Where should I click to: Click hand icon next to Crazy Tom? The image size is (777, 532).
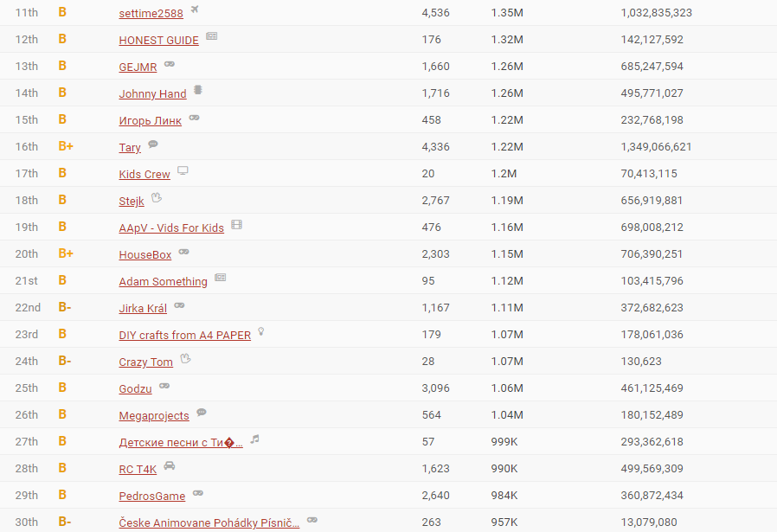coord(185,358)
